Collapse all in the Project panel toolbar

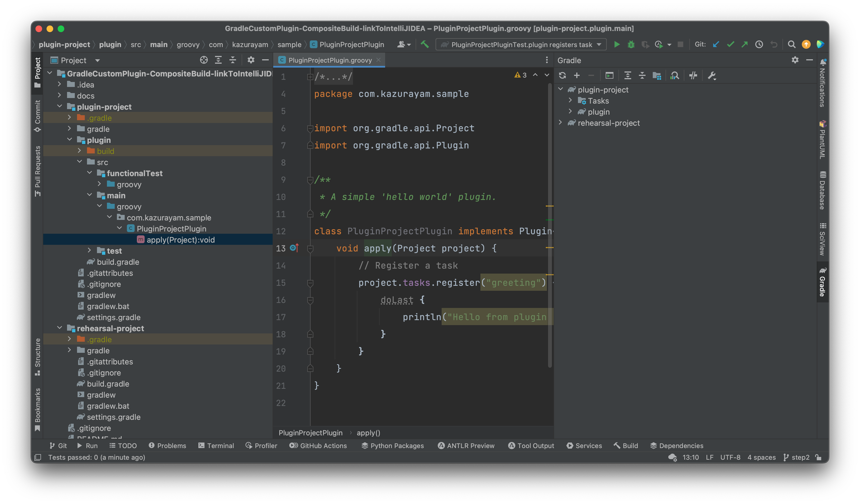pos(232,60)
